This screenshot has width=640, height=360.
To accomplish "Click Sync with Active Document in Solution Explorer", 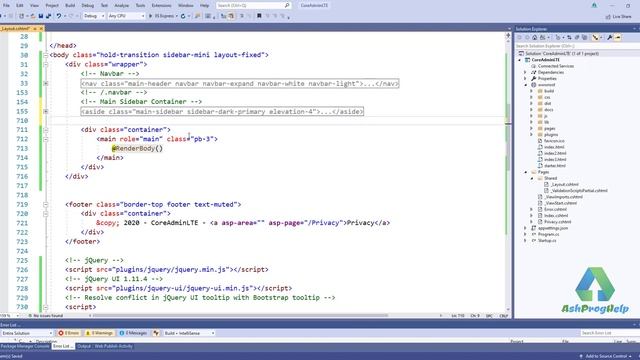I will [569, 37].
